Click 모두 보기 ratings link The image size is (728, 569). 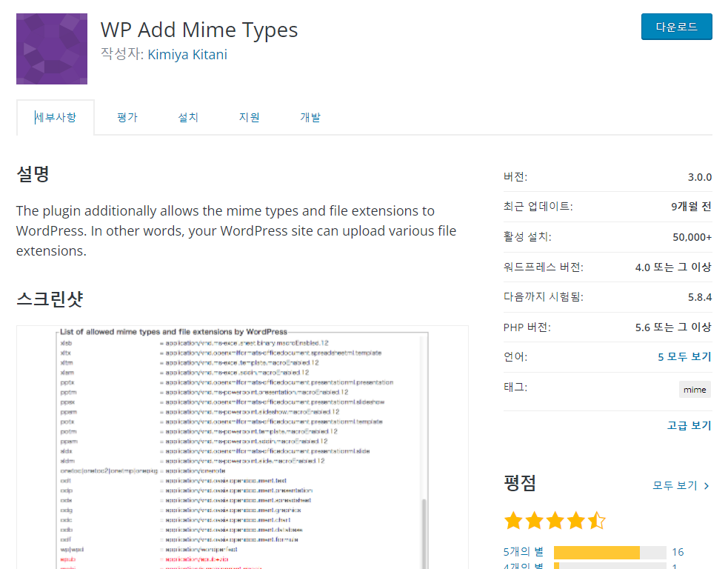click(x=675, y=486)
